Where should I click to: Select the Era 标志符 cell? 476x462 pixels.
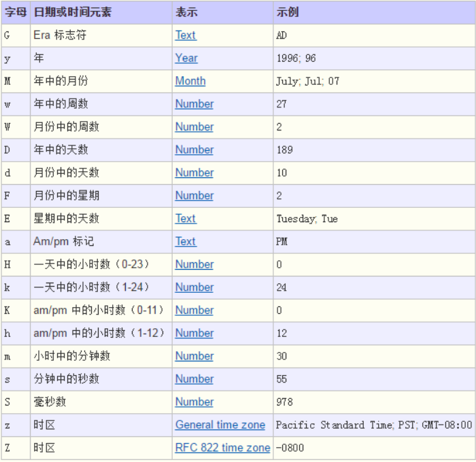click(x=101, y=35)
